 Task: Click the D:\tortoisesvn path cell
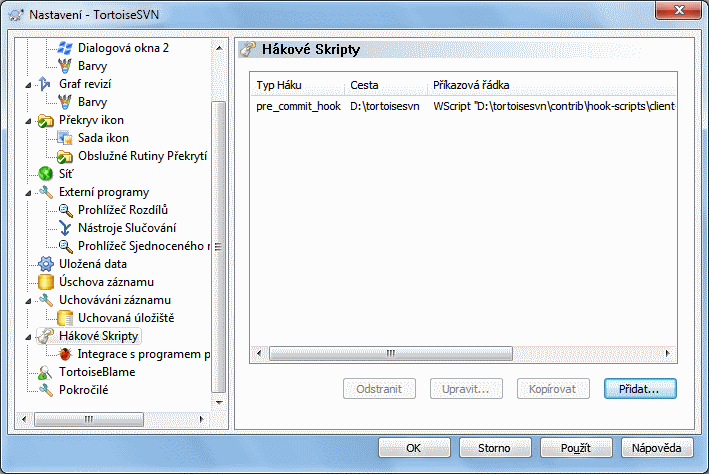[x=385, y=106]
